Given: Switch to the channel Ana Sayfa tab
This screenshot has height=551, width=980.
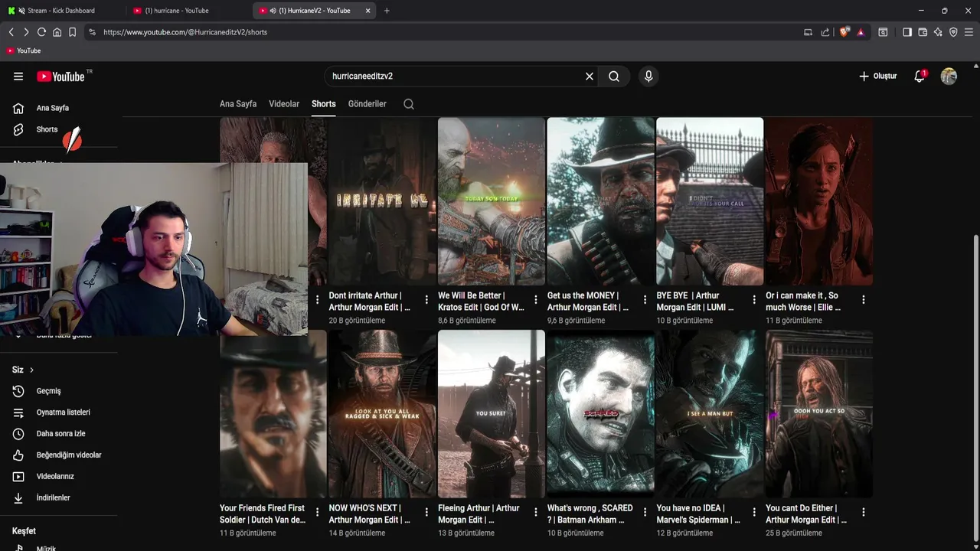Looking at the screenshot, I should [x=238, y=104].
